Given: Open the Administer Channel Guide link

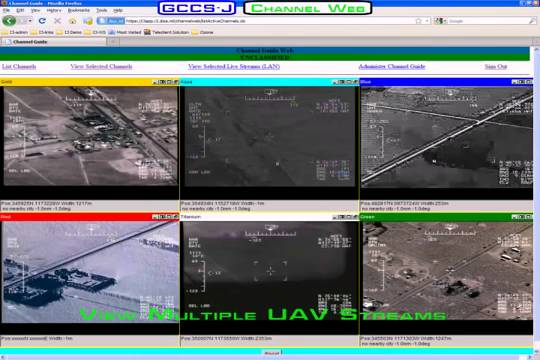Looking at the screenshot, I should coord(392,66).
